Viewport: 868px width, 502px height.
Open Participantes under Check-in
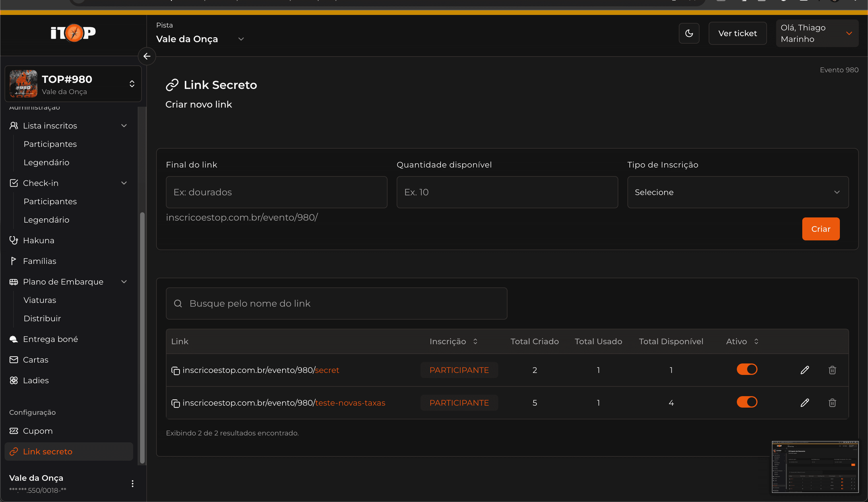point(50,201)
